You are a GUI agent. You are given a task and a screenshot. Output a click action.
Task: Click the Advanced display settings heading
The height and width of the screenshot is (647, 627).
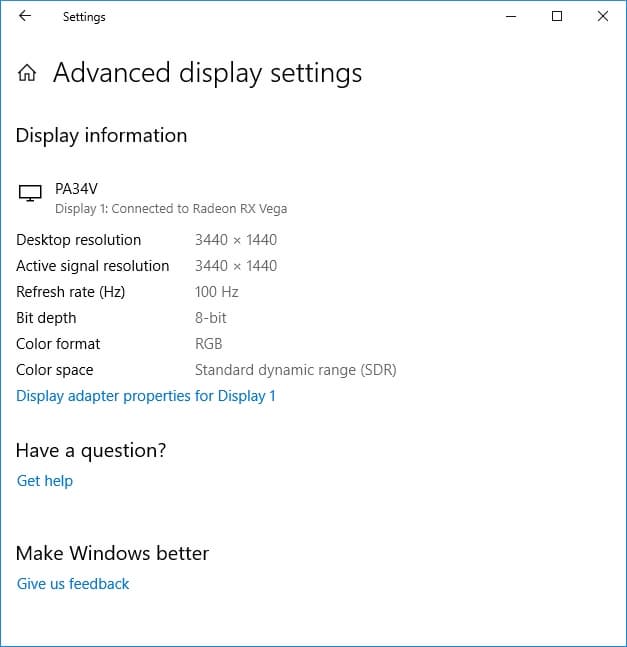(207, 73)
